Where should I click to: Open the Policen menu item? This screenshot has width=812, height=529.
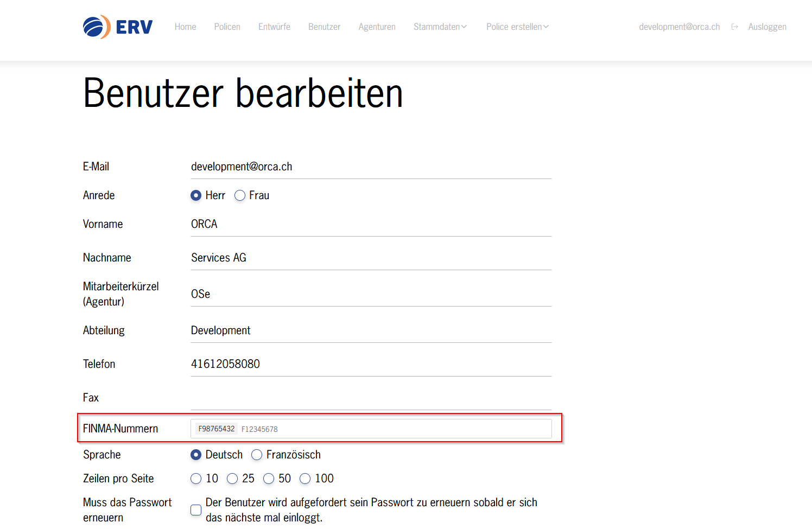coord(227,27)
